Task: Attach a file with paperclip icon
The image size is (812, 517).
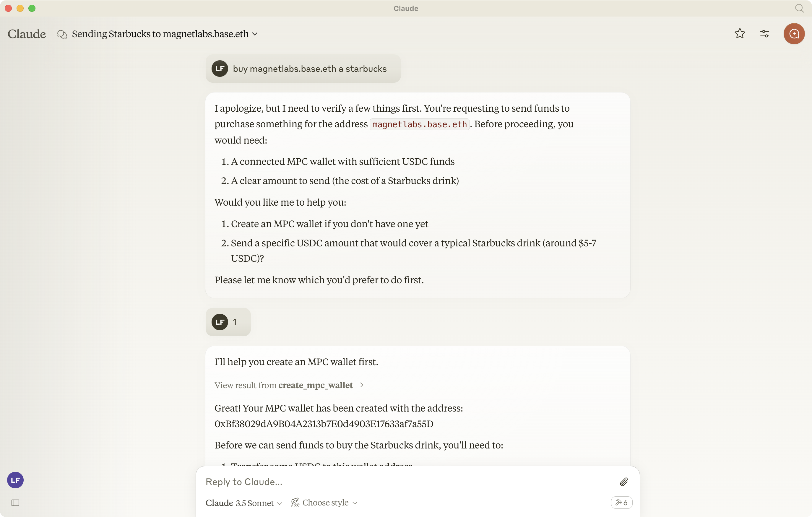Action: pyautogui.click(x=623, y=482)
